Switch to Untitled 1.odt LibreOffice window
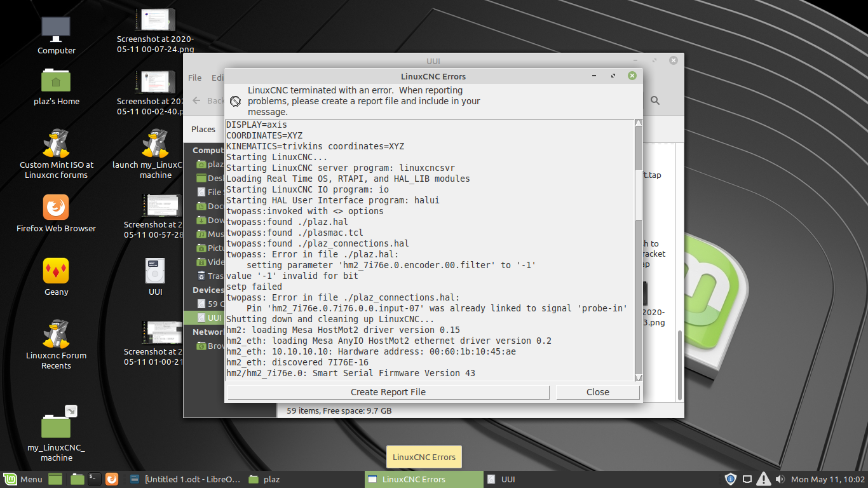 point(185,479)
